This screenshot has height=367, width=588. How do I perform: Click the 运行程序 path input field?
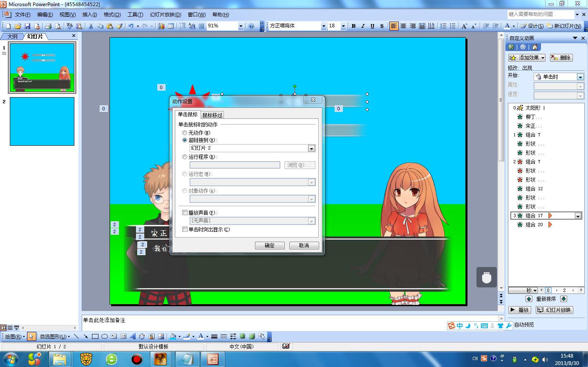tap(235, 165)
